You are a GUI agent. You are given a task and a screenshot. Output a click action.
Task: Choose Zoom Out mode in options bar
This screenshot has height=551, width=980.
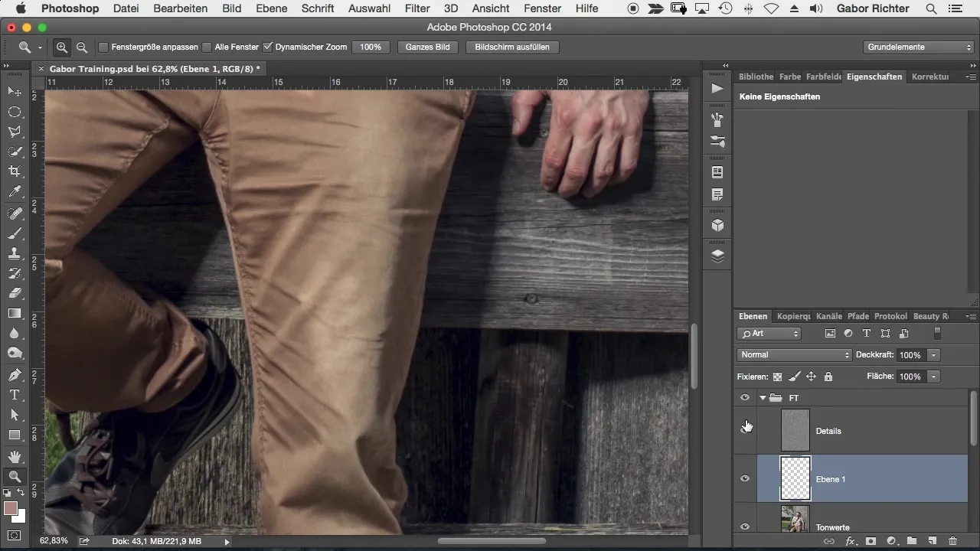pyautogui.click(x=81, y=47)
